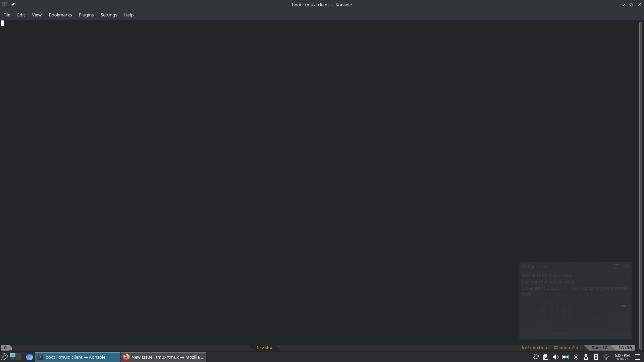644x362 pixels.
Task: Open the Wi-Fi networks tray icon
Action: click(606, 357)
